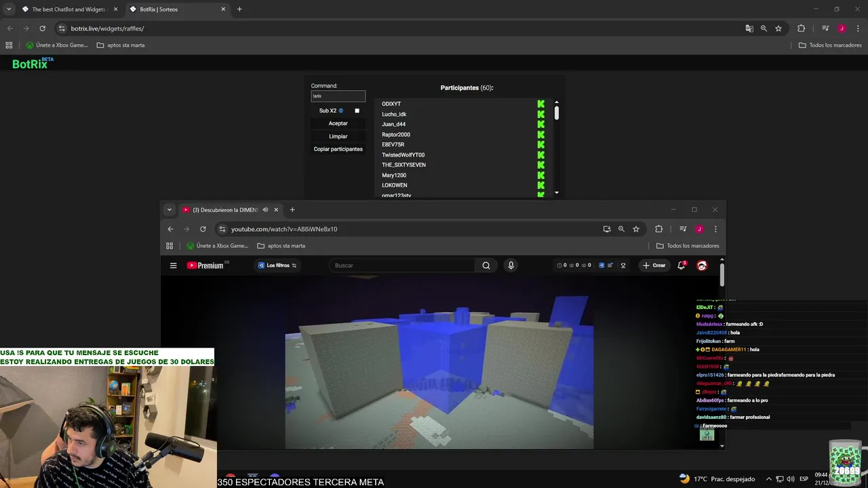
Task: Click 'Copiar participantes' button
Action: tap(338, 149)
